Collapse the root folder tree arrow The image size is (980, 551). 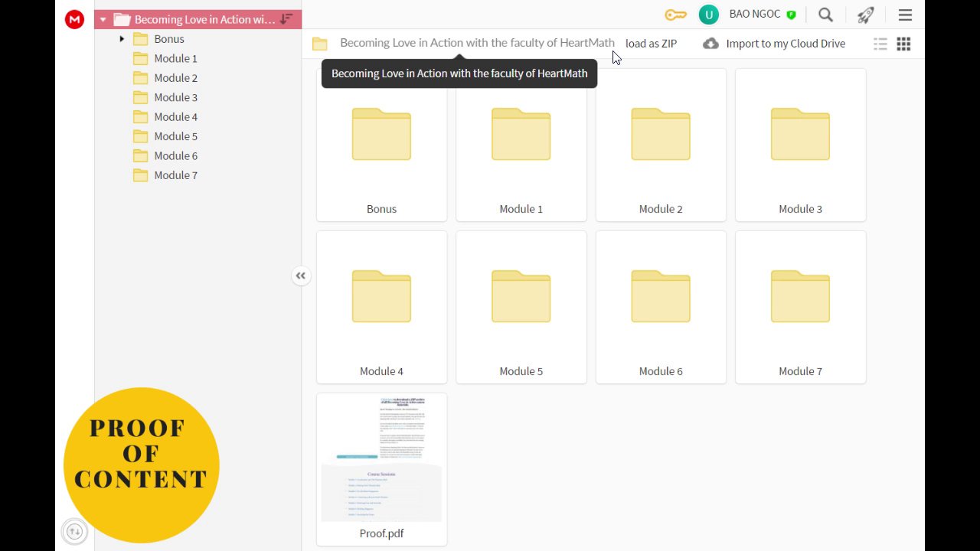click(103, 20)
